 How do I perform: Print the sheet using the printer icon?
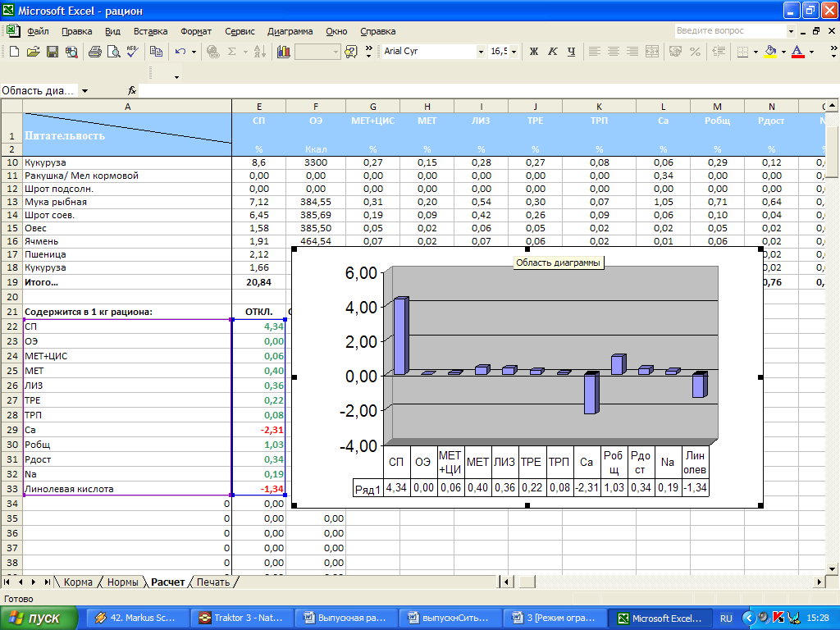tap(94, 52)
